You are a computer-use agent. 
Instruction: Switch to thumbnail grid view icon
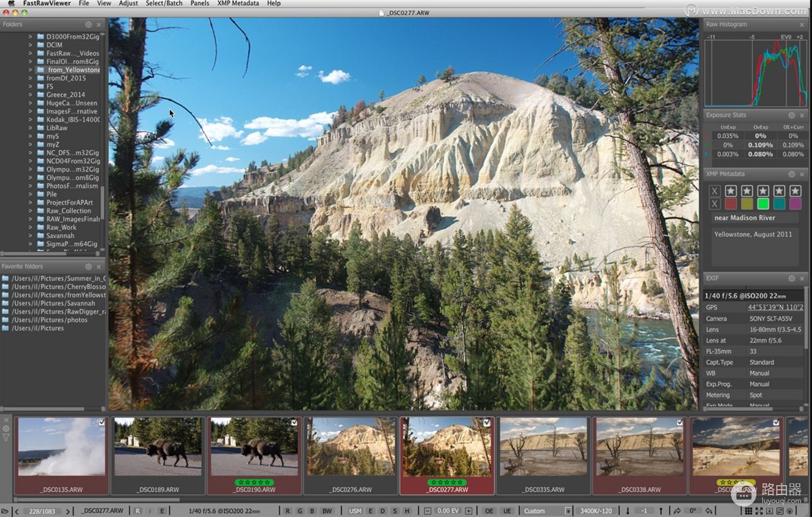tap(748, 511)
